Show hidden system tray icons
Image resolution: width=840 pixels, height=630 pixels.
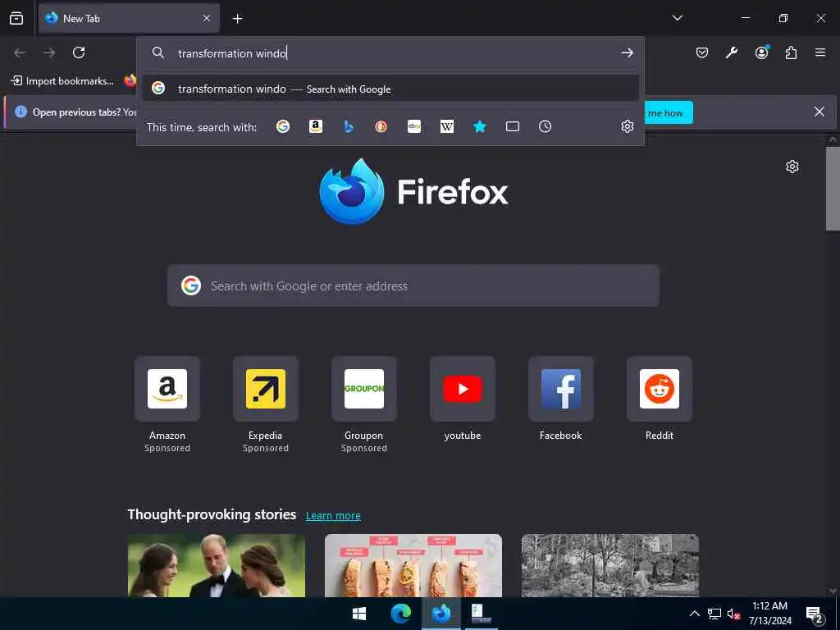(x=694, y=614)
